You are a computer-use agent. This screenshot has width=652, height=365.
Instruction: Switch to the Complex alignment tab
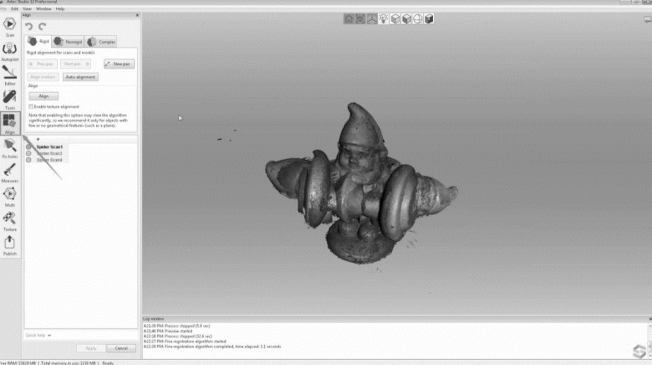[x=101, y=42]
